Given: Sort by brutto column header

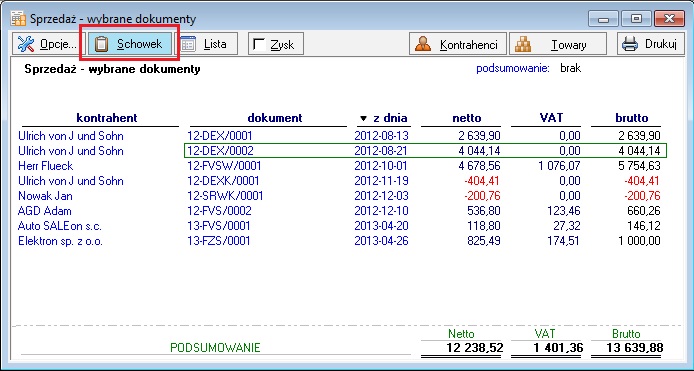Looking at the screenshot, I should (632, 118).
